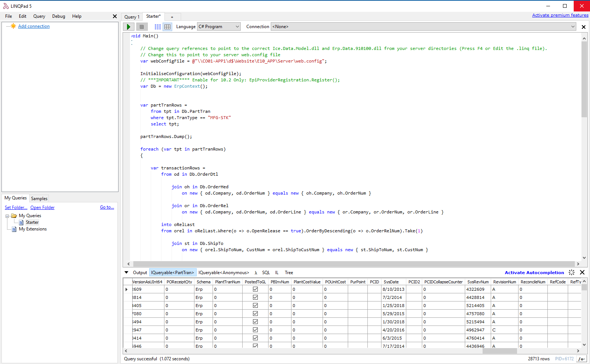Add a new query tab with plus
This screenshot has width=590, height=364.
(172, 17)
